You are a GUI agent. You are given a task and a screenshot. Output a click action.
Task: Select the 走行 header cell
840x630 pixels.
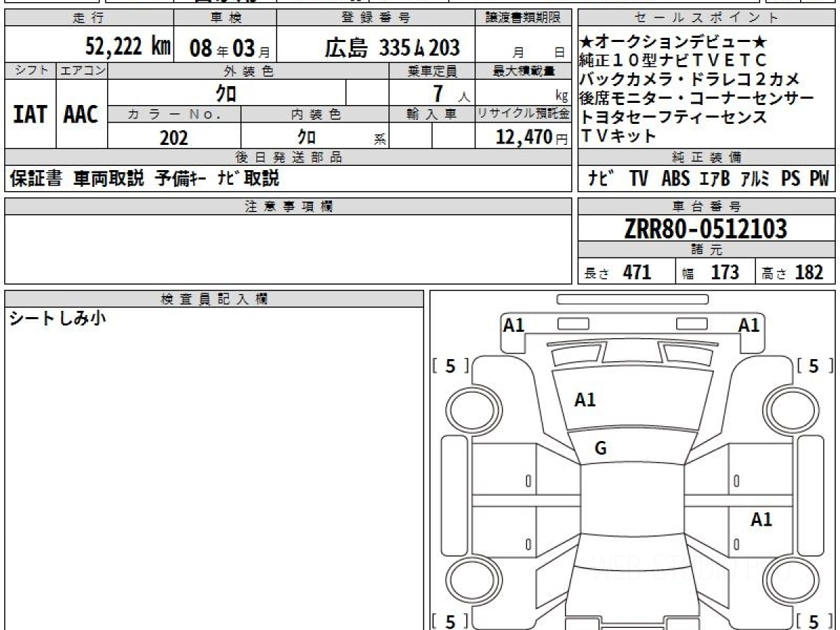click(88, 18)
